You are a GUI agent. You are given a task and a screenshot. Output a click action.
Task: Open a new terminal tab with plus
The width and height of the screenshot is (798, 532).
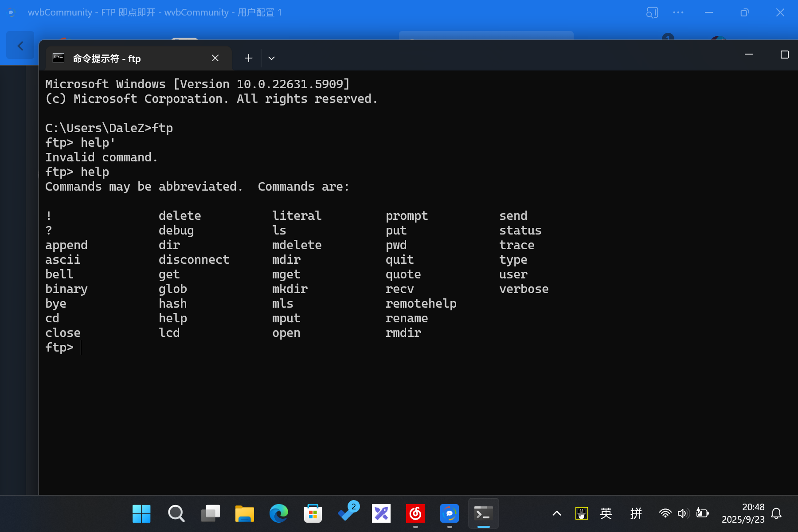(x=248, y=58)
